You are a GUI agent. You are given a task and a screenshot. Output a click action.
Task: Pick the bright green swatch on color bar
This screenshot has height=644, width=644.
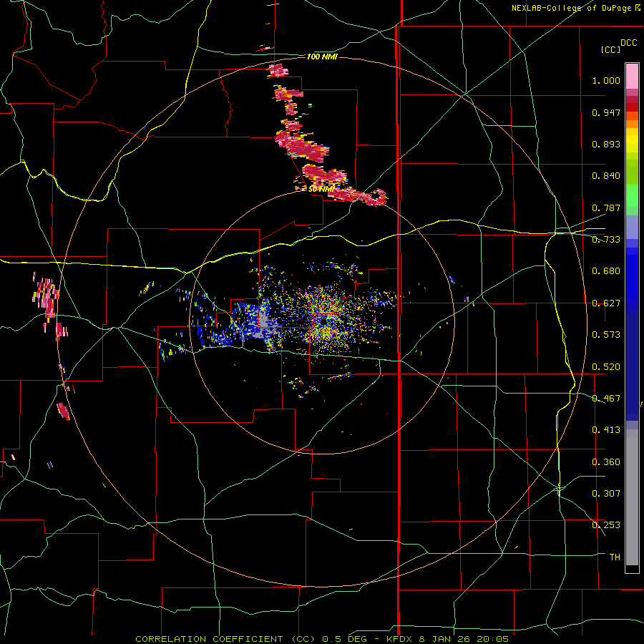click(x=632, y=195)
